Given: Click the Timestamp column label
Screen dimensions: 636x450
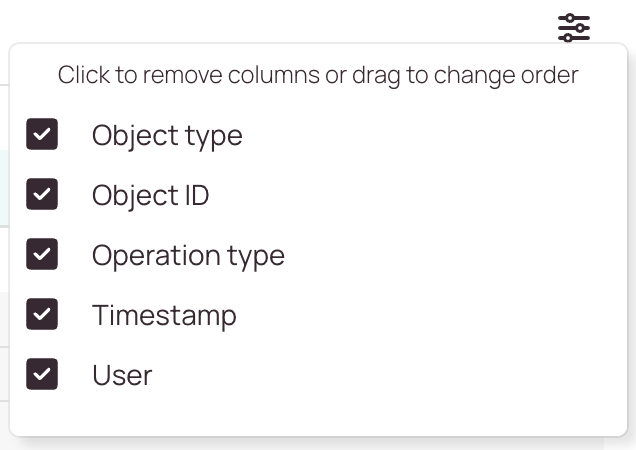Looking at the screenshot, I should click(164, 316).
